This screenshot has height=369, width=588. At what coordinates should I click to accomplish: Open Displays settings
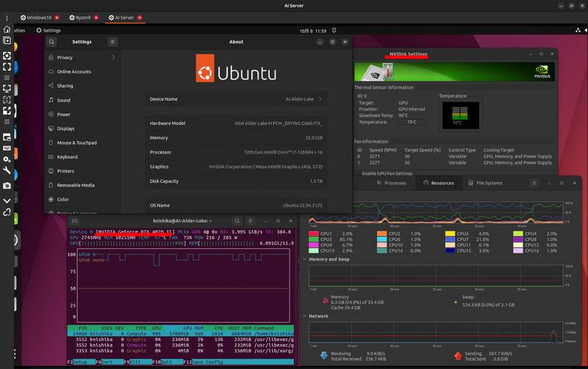[x=82, y=129]
